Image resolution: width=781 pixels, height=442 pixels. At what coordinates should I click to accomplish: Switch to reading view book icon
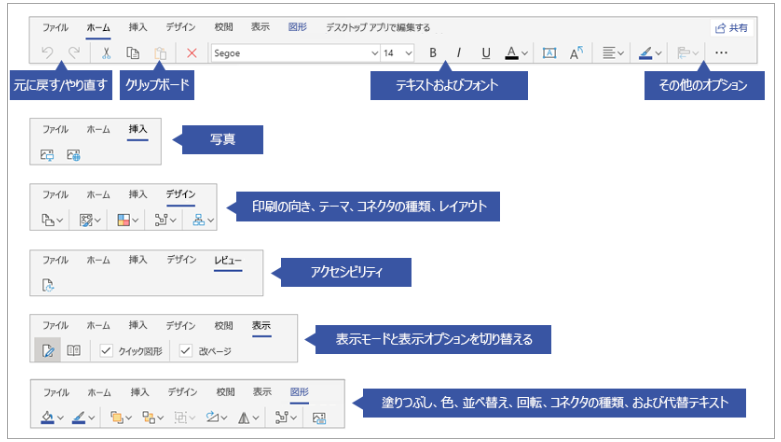pyautogui.click(x=73, y=350)
